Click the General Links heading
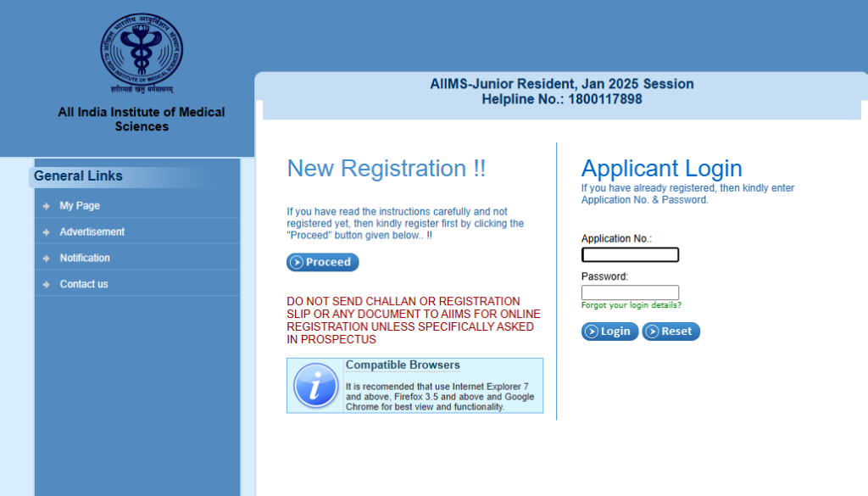 [x=78, y=176]
